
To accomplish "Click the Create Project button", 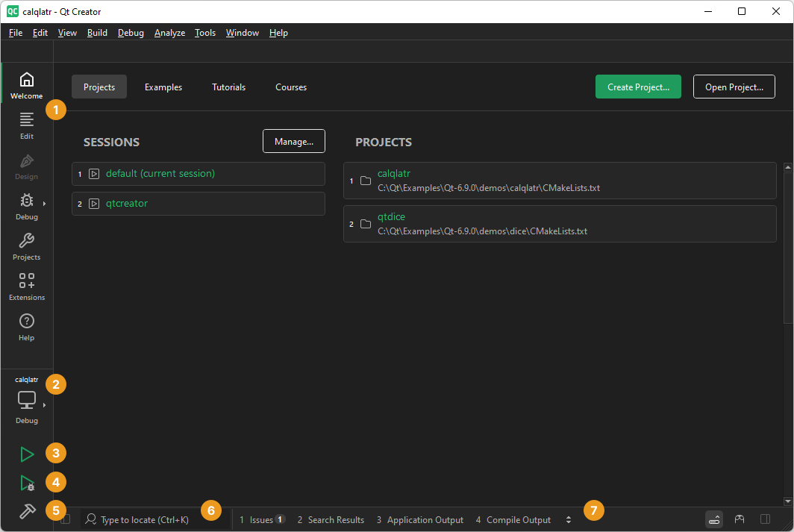I will pos(638,87).
